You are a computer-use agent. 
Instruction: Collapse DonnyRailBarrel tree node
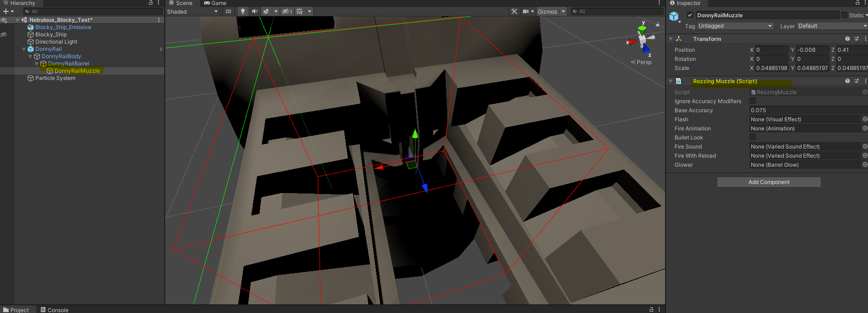tap(37, 64)
